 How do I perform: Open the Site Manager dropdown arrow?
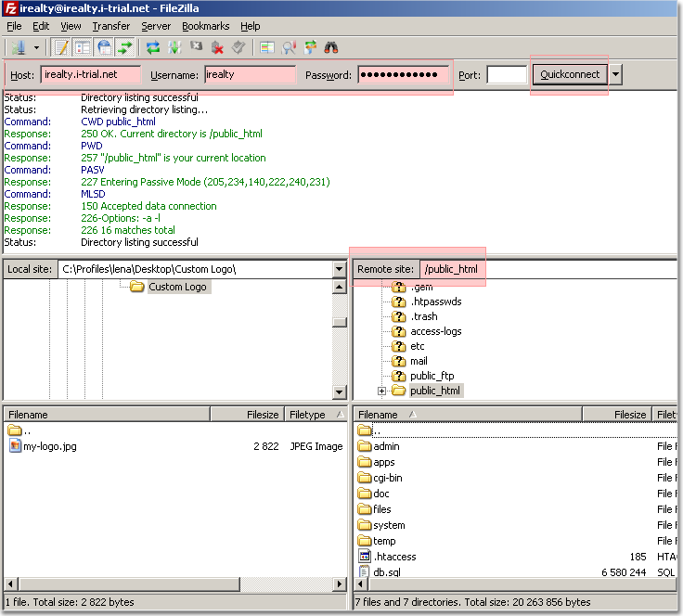click(x=36, y=47)
